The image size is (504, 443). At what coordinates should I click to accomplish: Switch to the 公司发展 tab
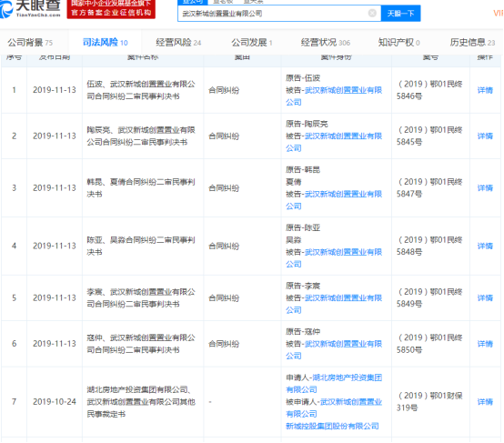click(252, 43)
